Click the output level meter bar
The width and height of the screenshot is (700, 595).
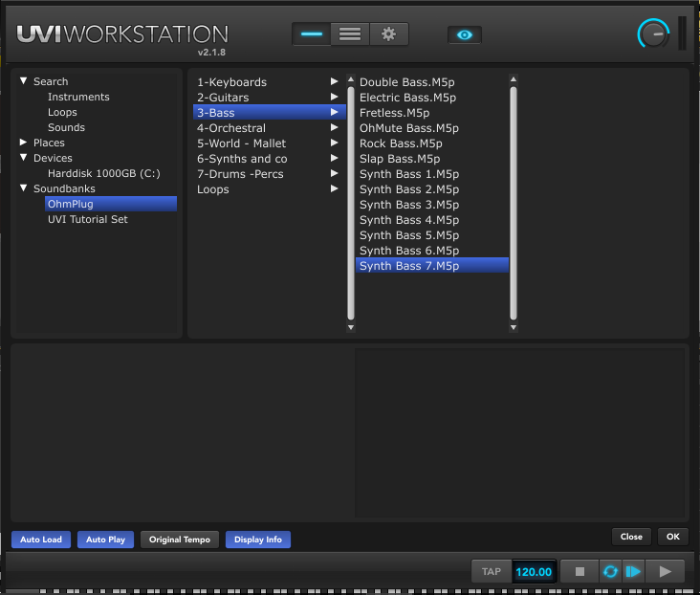coord(682,33)
